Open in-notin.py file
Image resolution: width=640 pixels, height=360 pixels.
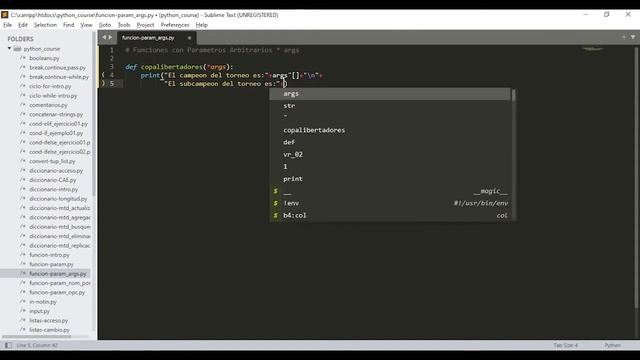43,302
